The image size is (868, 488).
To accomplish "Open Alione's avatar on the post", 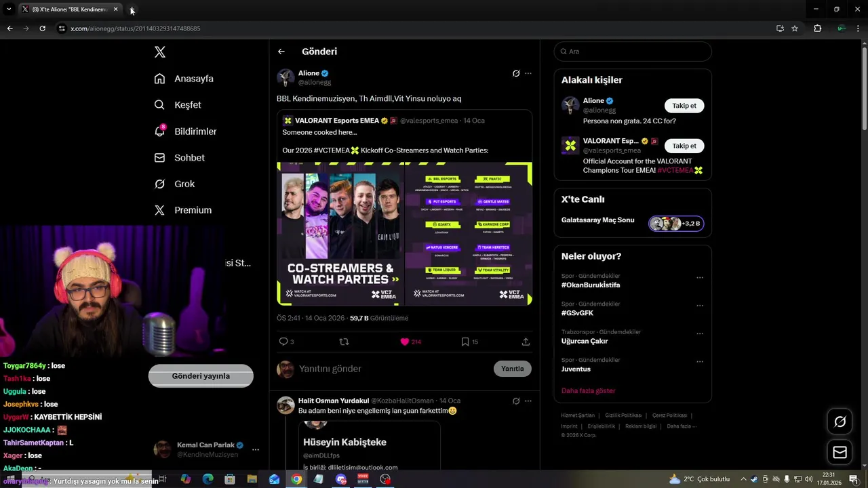I will 285,77.
